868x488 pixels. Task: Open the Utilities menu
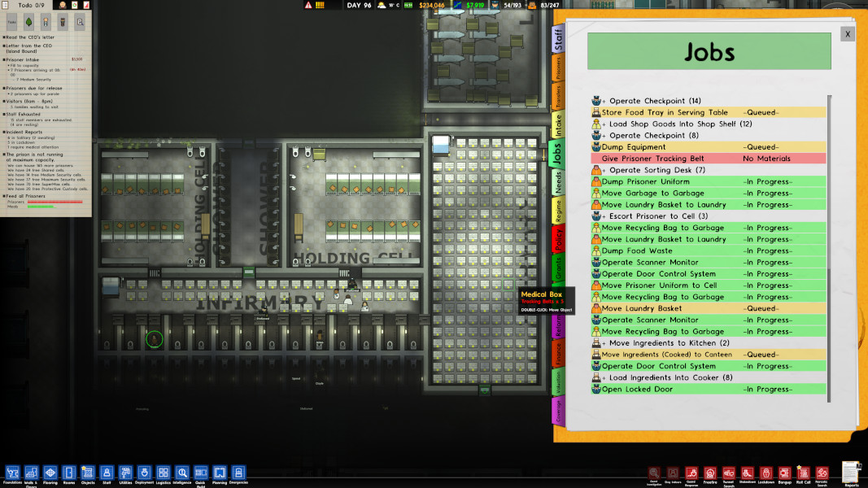pos(125,473)
